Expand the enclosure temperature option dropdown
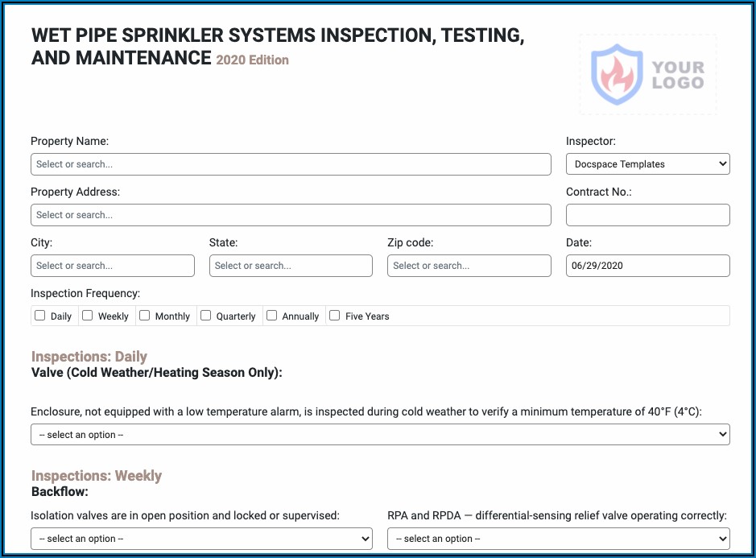This screenshot has height=558, width=756. (380, 435)
